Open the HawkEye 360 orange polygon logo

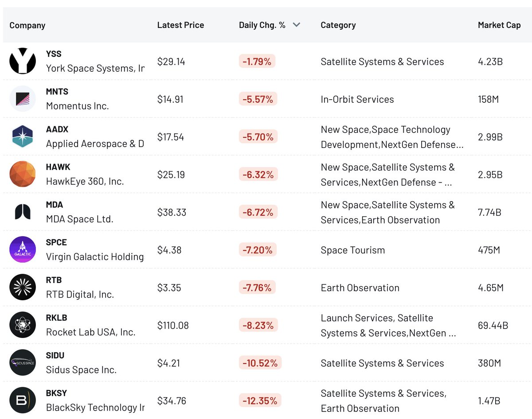point(23,175)
